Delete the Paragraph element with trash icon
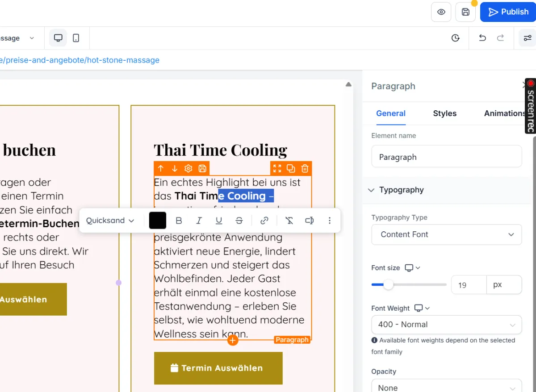536x392 pixels. (x=305, y=168)
